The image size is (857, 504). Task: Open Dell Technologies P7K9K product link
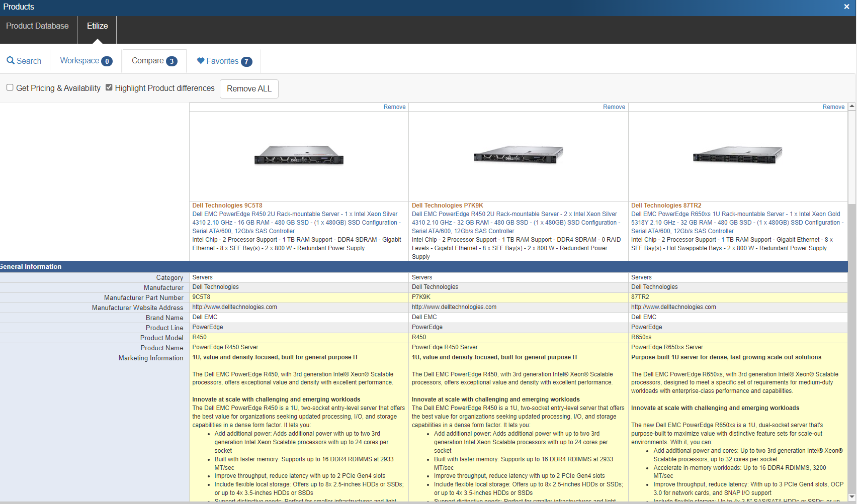point(447,206)
